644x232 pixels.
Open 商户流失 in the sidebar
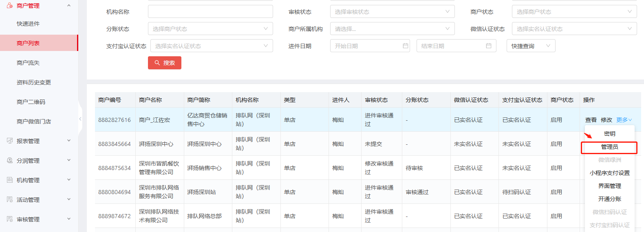point(28,63)
